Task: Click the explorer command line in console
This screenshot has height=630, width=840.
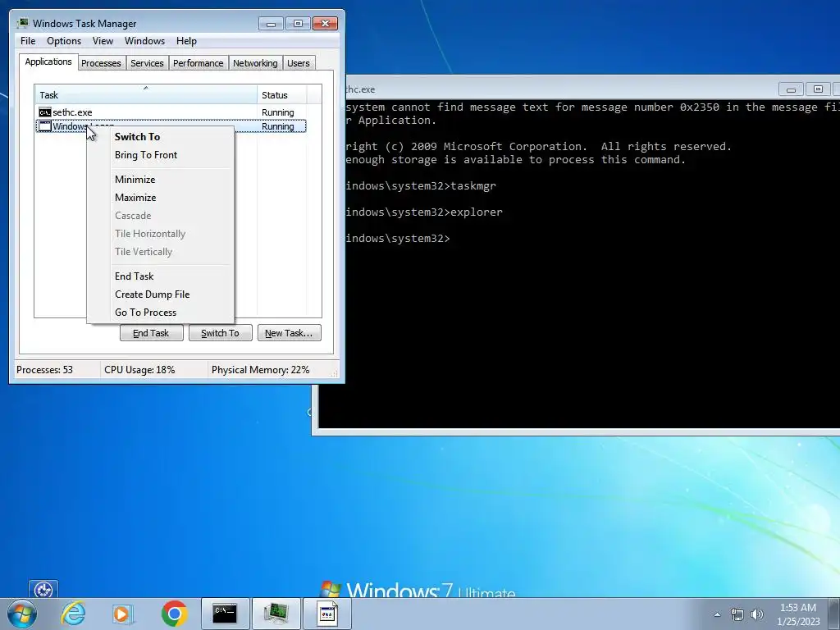Action: [x=424, y=212]
